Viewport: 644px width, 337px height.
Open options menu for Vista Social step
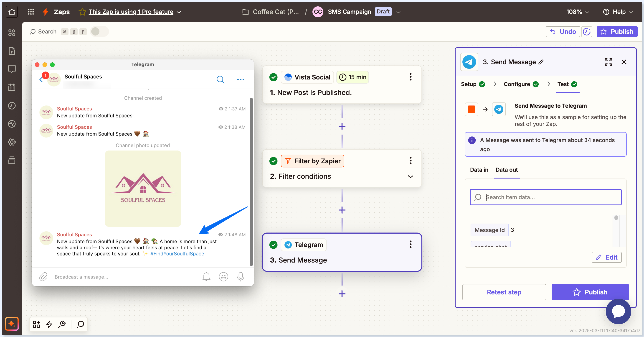(x=410, y=77)
